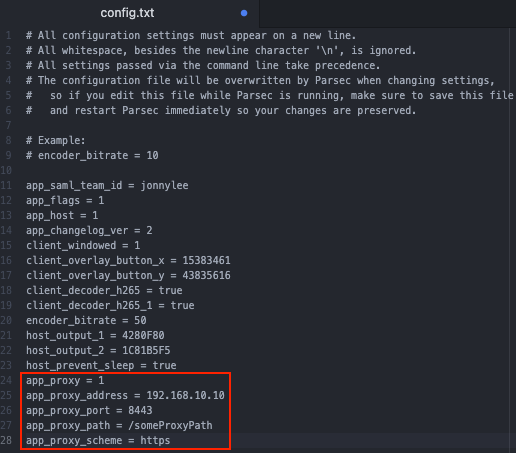The height and width of the screenshot is (453, 516).
Task: Click on the /someProxyPath value
Action: pos(170,425)
